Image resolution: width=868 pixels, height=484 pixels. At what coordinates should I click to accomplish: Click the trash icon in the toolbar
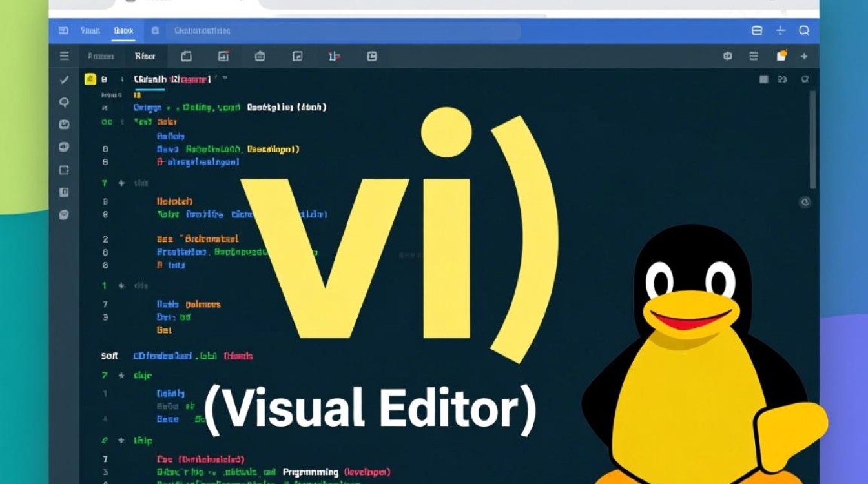pyautogui.click(x=259, y=56)
